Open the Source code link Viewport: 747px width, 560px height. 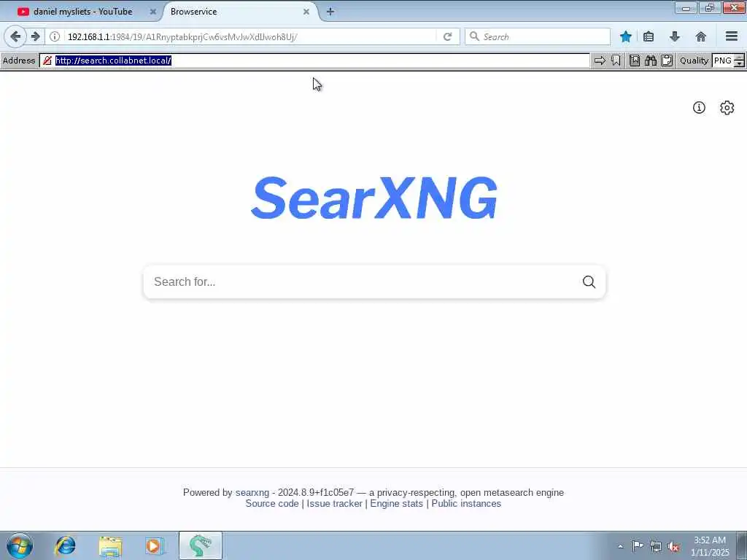click(x=272, y=503)
